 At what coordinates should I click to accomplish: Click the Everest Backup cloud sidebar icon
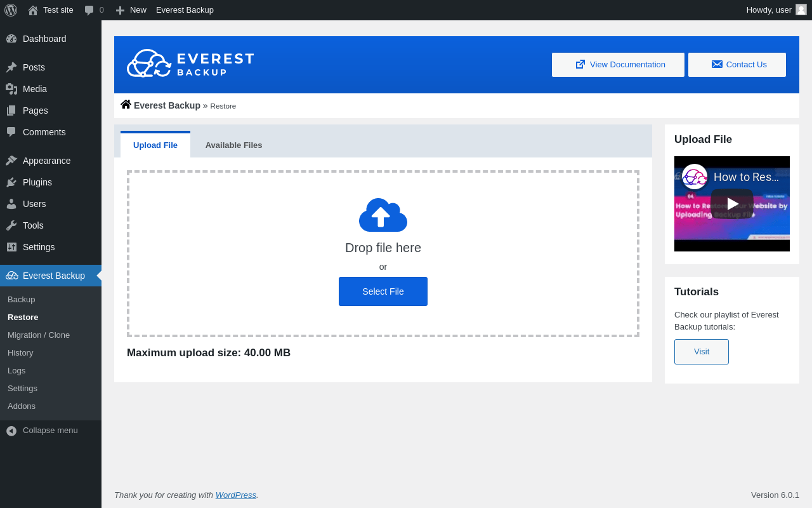click(12, 276)
